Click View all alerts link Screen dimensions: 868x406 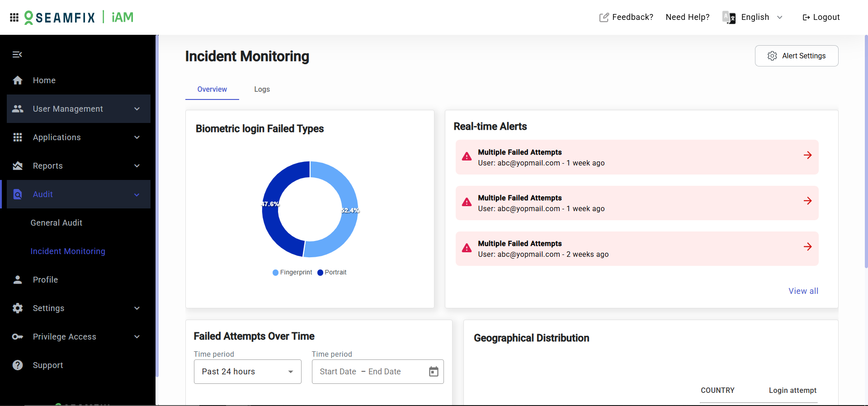[x=803, y=291]
